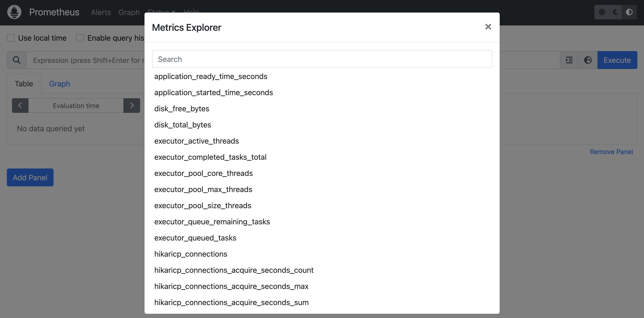Open metrics explorer globe icon
644x318 pixels.
pyautogui.click(x=588, y=60)
